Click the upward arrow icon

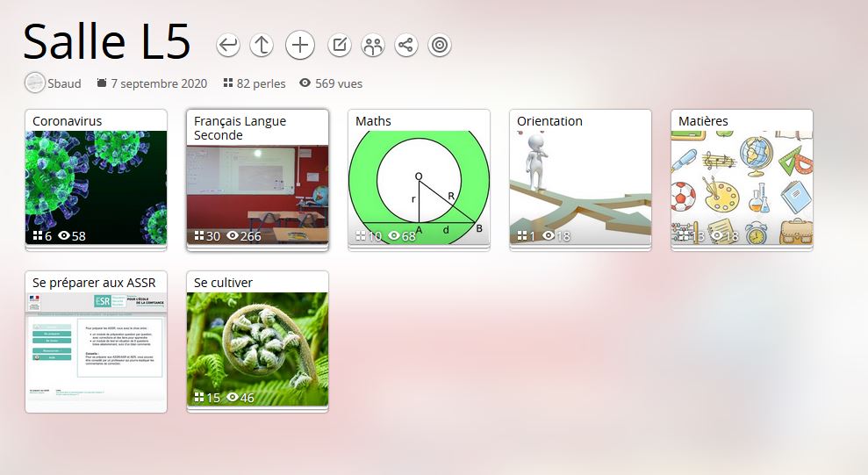pos(262,45)
